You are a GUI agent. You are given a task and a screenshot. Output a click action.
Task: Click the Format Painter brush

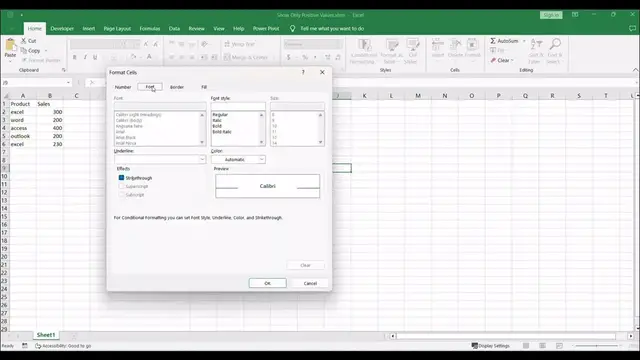click(24, 60)
